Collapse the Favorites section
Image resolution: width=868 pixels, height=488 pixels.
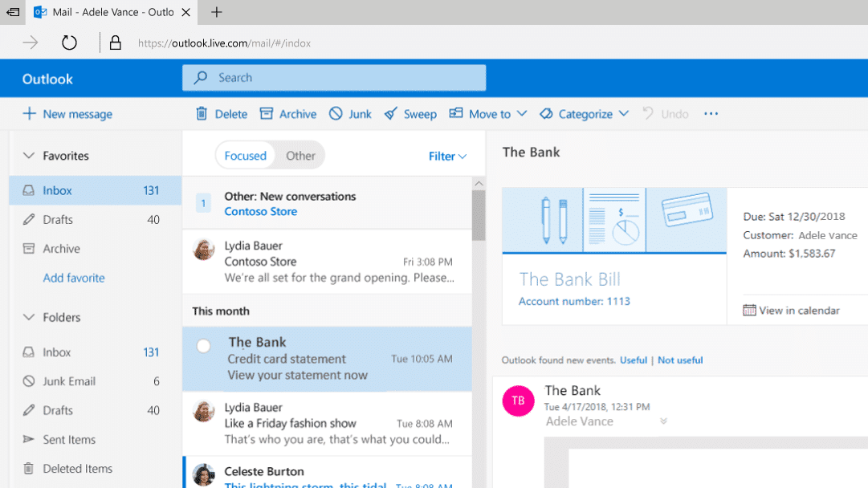pos(31,155)
